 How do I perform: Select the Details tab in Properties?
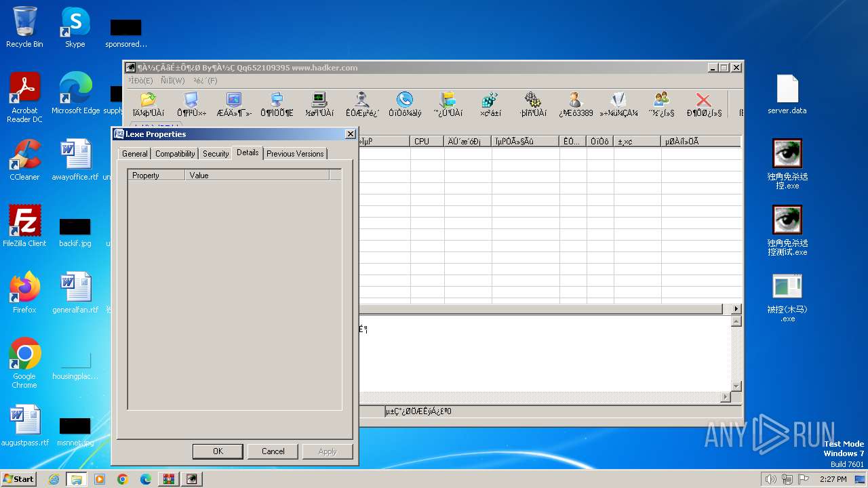point(248,152)
